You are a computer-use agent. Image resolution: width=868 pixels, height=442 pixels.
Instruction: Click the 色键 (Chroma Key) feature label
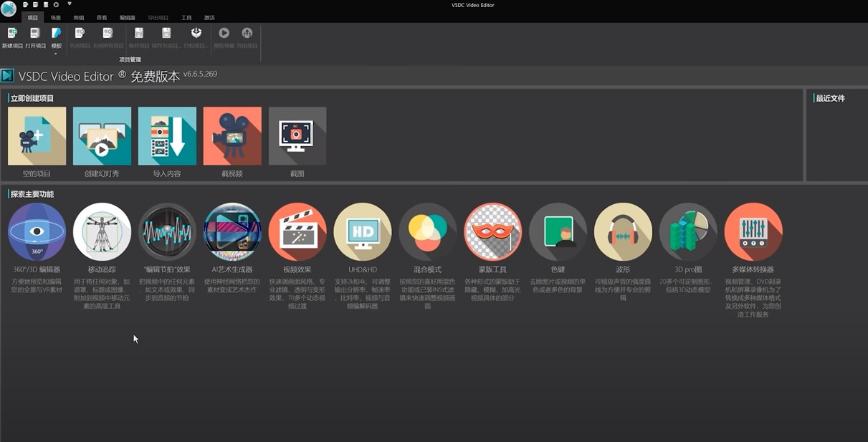(558, 270)
